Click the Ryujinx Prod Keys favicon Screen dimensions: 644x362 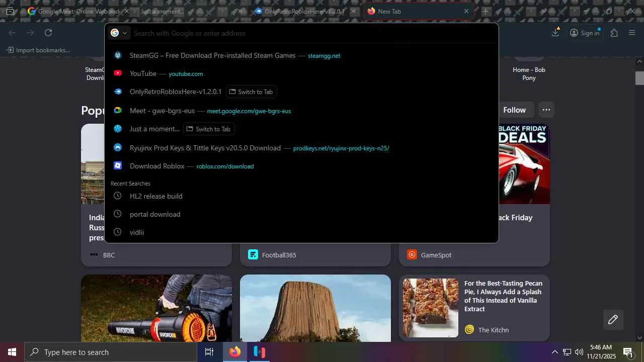pos(118,148)
